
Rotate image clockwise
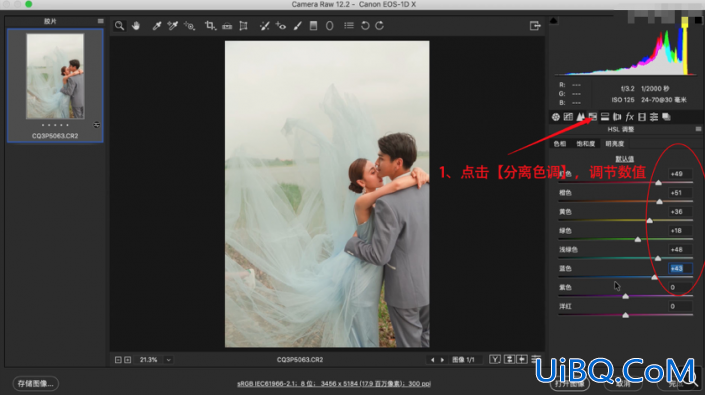point(380,26)
